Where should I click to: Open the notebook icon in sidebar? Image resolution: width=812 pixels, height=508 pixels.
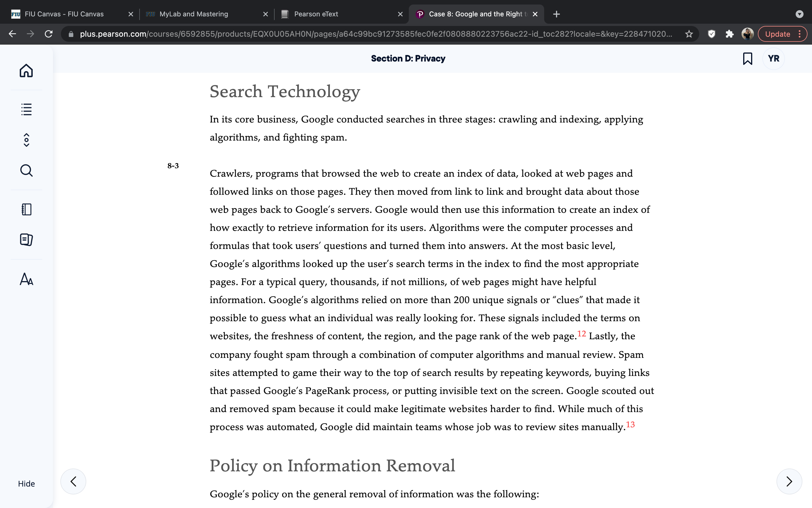(x=26, y=209)
